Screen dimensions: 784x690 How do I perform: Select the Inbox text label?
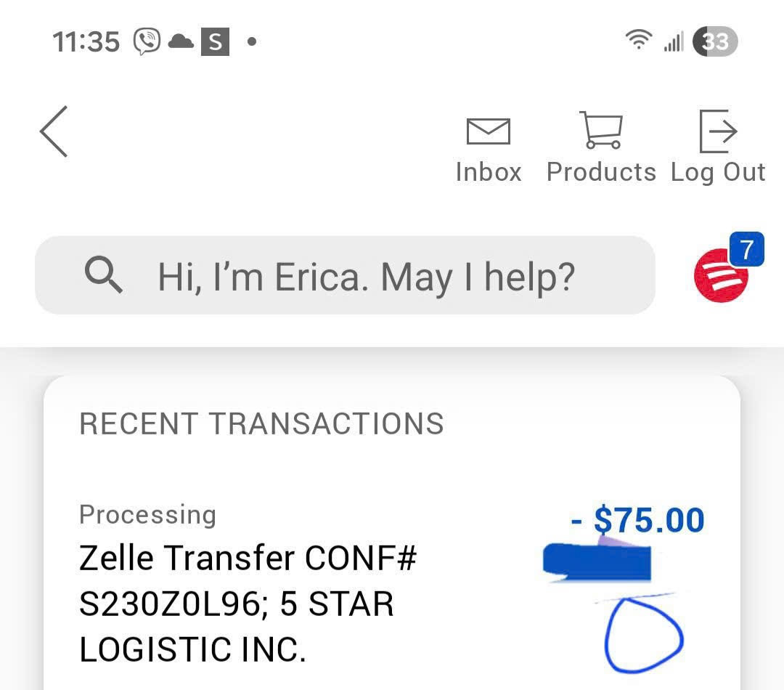(x=489, y=172)
